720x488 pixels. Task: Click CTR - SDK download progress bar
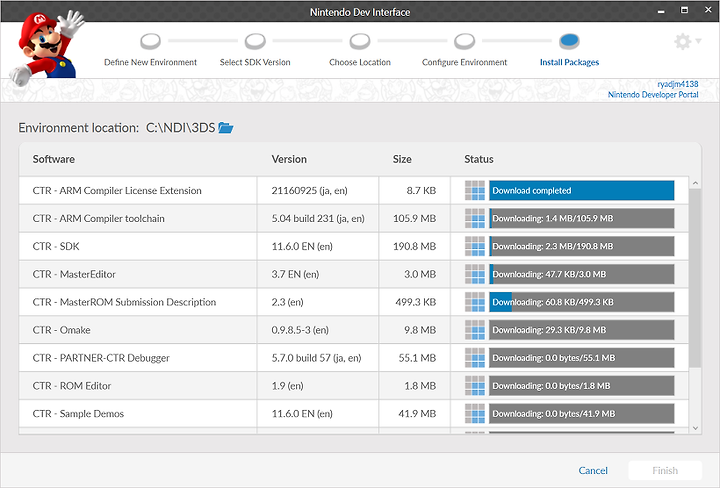pos(582,246)
